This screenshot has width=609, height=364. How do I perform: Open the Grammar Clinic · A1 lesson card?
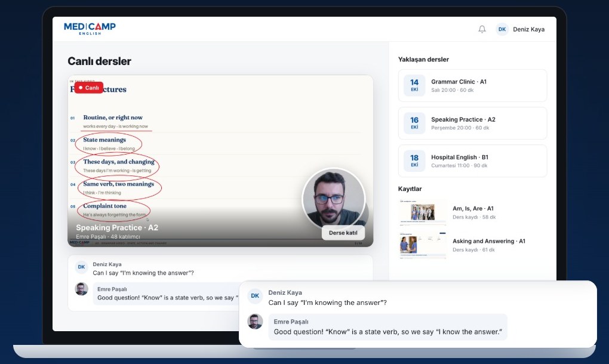[x=472, y=85]
